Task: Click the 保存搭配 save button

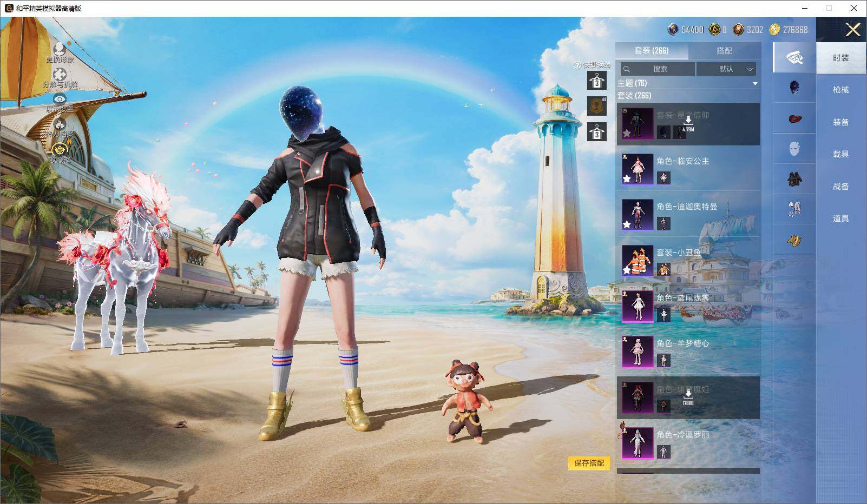Action: click(x=589, y=463)
